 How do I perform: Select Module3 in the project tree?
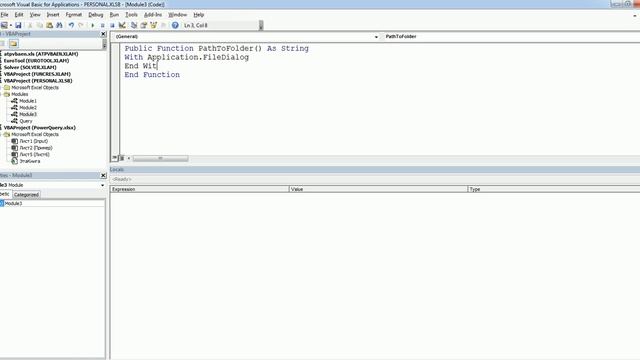coord(28,114)
